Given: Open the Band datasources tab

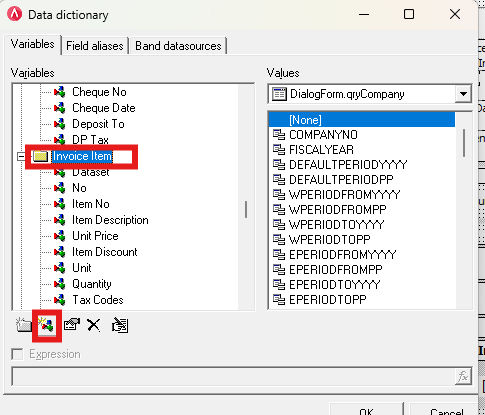Looking at the screenshot, I should [x=178, y=46].
